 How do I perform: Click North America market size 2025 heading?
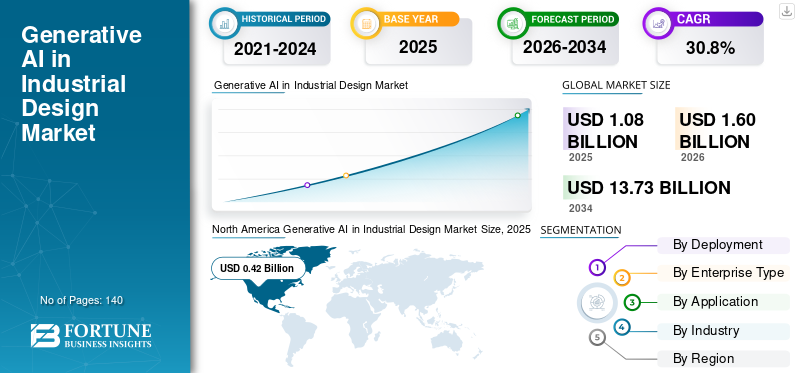(x=371, y=230)
